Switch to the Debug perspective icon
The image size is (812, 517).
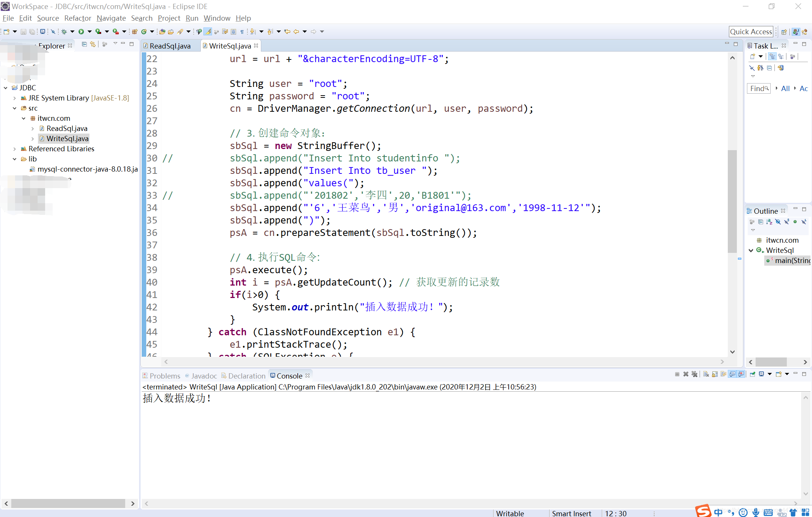coord(804,32)
